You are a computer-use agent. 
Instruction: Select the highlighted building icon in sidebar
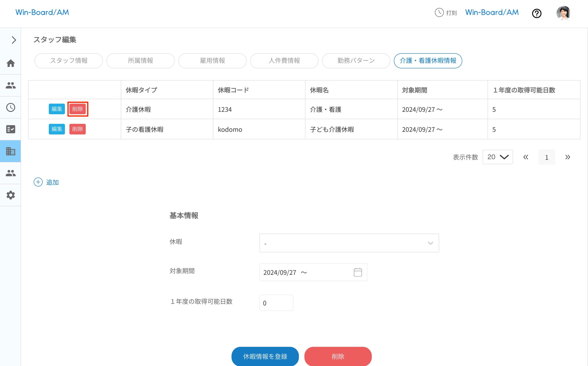click(x=10, y=151)
